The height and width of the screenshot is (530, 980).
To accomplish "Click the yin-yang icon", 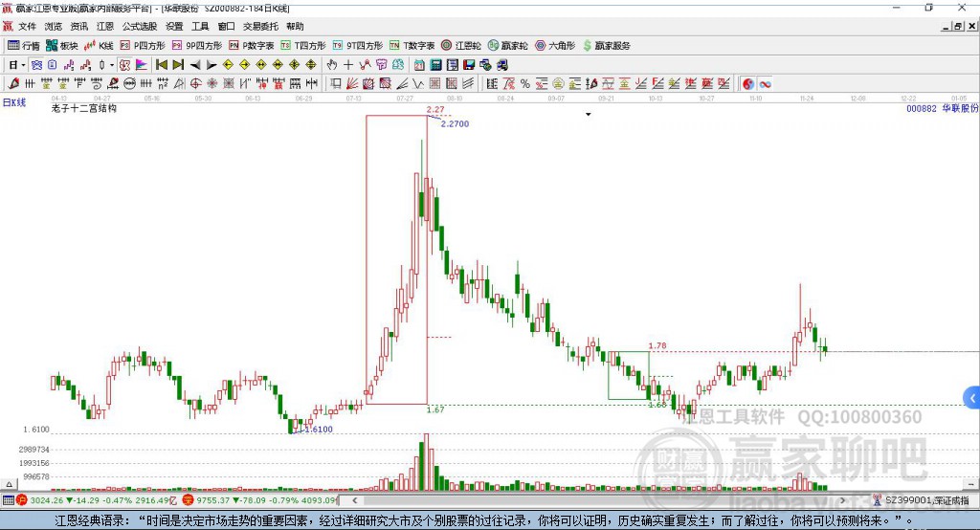I will coord(748,84).
